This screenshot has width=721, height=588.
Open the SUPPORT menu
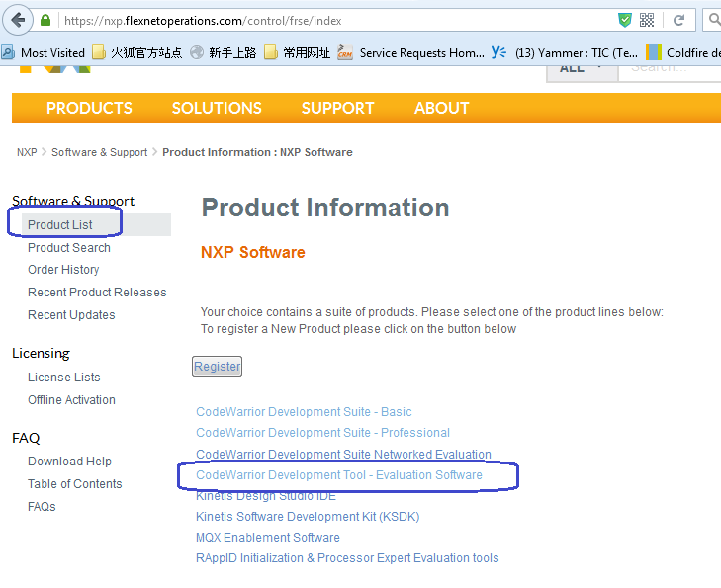[337, 108]
